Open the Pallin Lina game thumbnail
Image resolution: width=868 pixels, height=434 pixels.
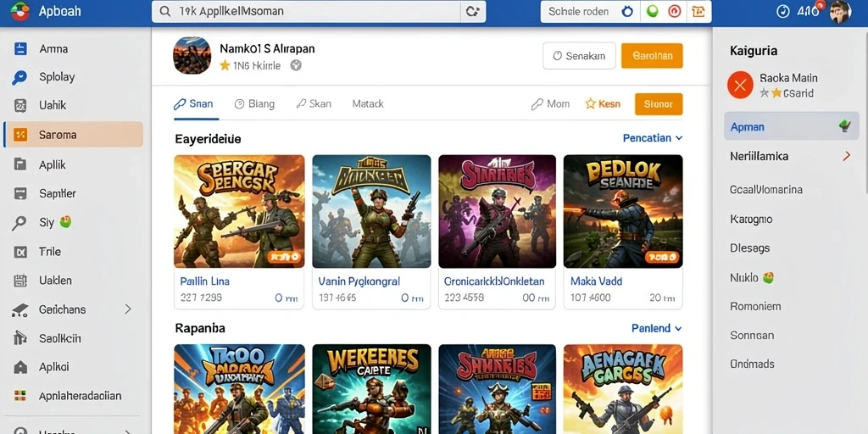[x=239, y=211]
